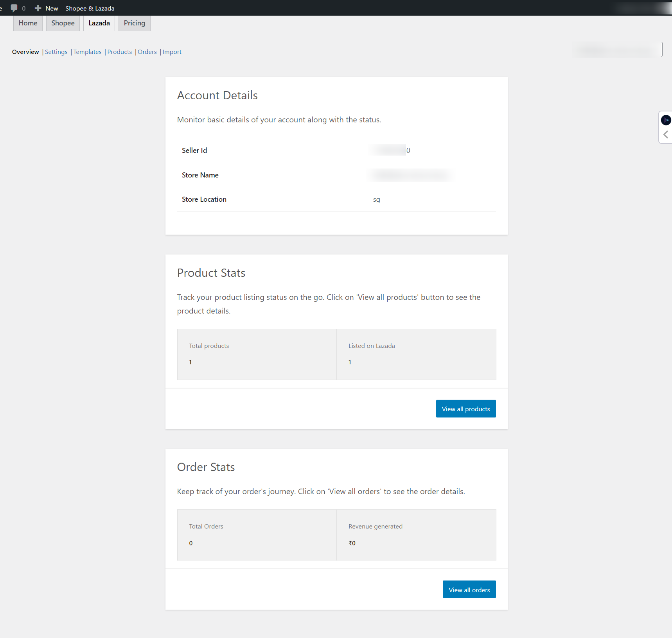Click the New label in admin bar
Viewport: 672px width, 638px height.
[52, 8]
